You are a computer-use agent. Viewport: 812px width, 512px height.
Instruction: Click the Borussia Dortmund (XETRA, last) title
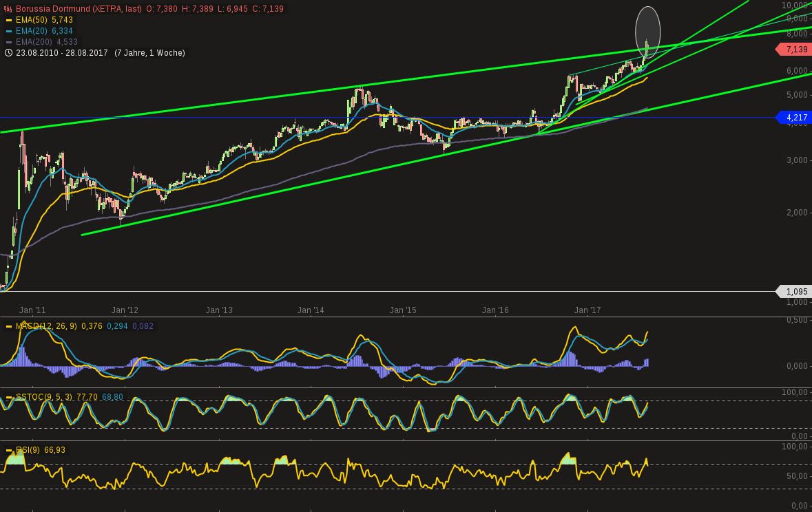79,9
